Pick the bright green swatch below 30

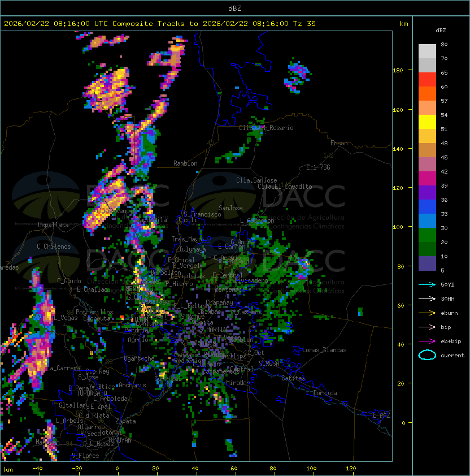click(x=427, y=235)
